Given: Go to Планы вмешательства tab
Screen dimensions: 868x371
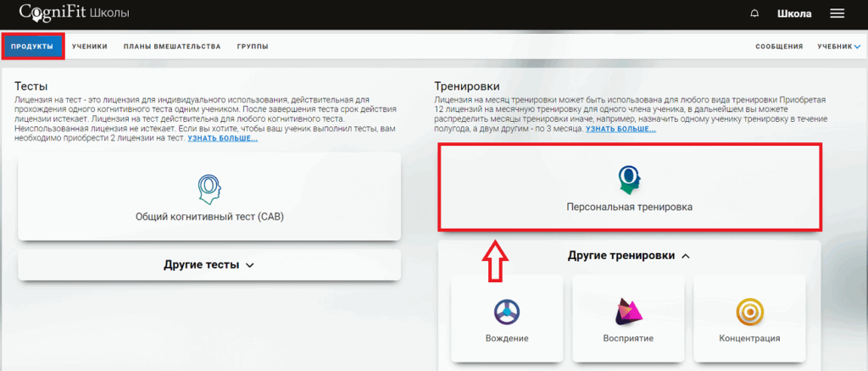Looking at the screenshot, I should 171,47.
